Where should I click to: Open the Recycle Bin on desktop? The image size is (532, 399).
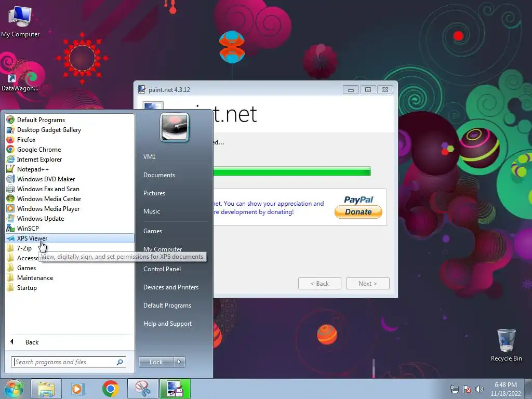point(506,345)
